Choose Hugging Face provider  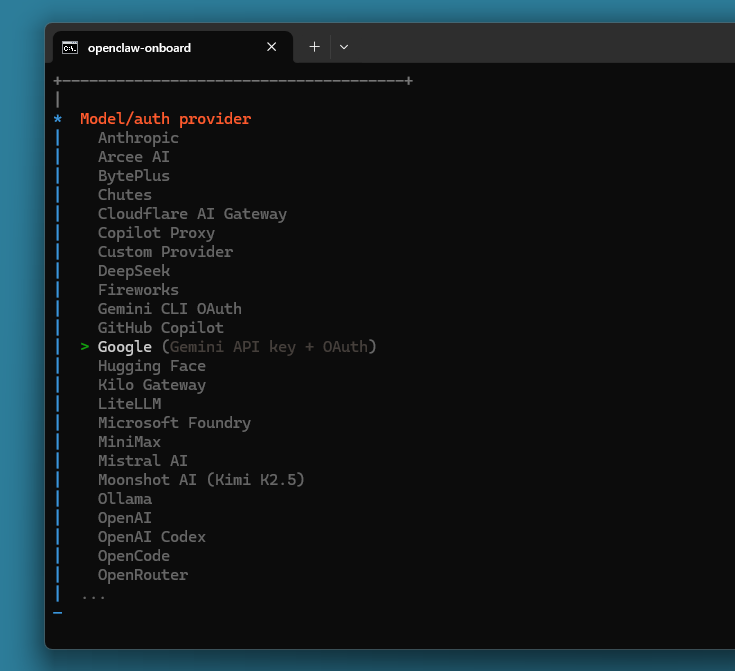click(152, 366)
